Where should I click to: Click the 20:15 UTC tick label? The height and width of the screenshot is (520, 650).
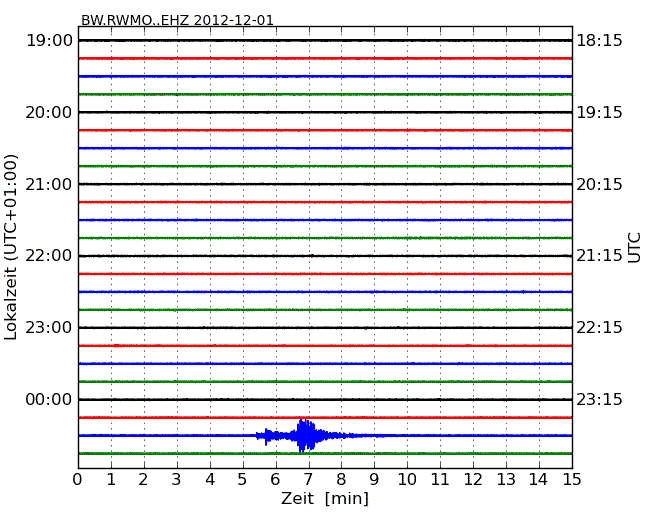599,184
